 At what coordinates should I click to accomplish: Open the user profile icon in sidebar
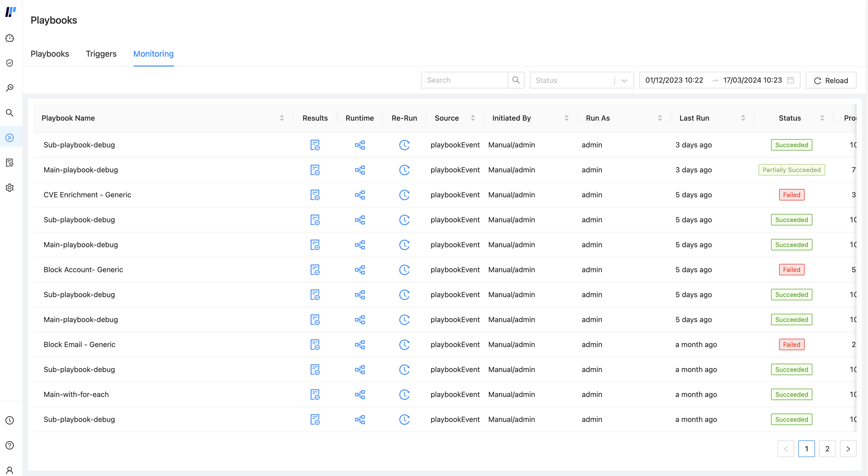pos(10,470)
